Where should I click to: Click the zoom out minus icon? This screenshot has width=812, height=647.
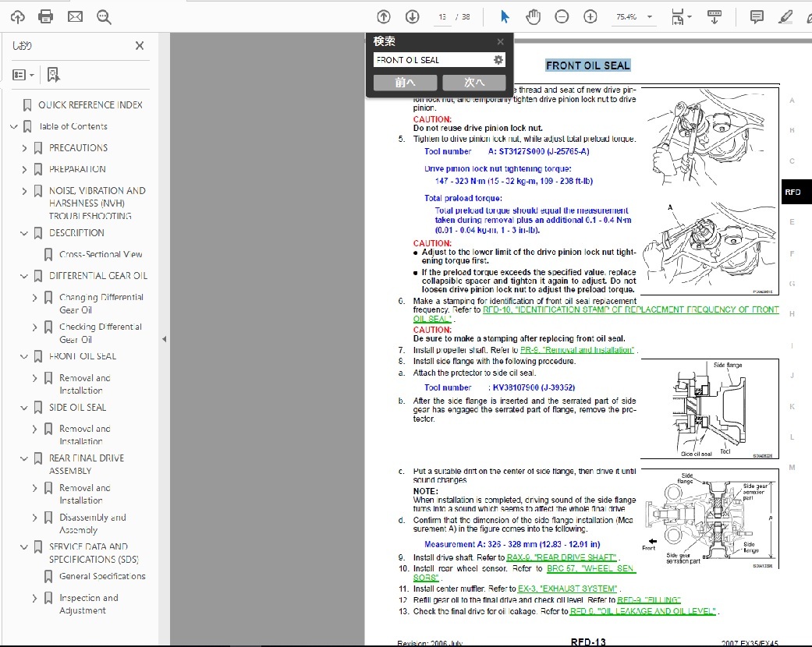[562, 16]
